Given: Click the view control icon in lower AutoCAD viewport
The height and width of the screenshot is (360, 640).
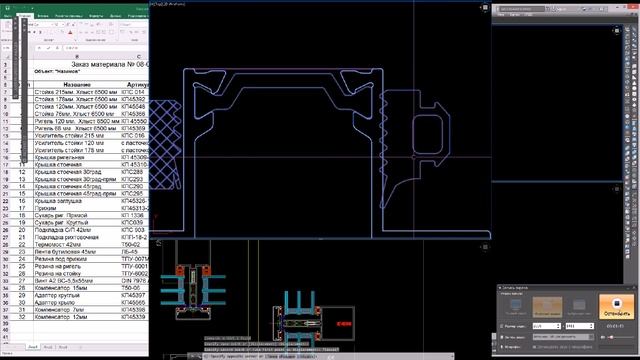Looking at the screenshot, I should pos(485,247).
